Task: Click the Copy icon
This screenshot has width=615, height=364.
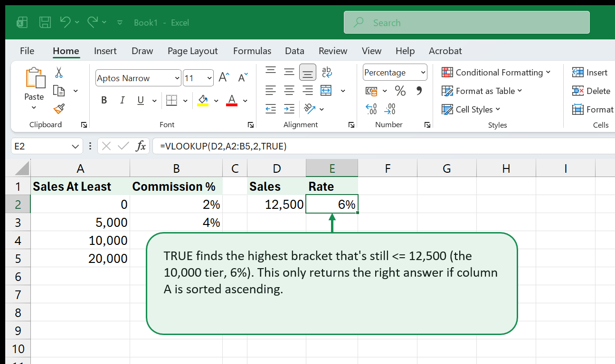Action: coord(59,91)
